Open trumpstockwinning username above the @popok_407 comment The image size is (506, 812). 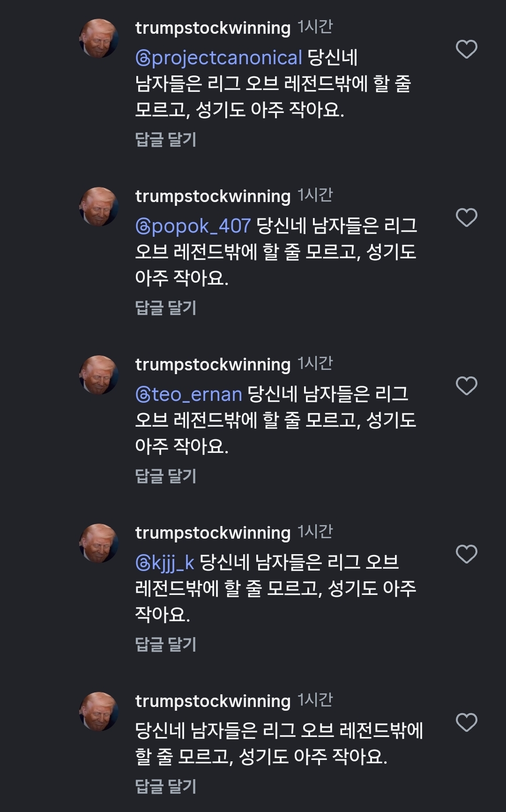[x=213, y=196]
